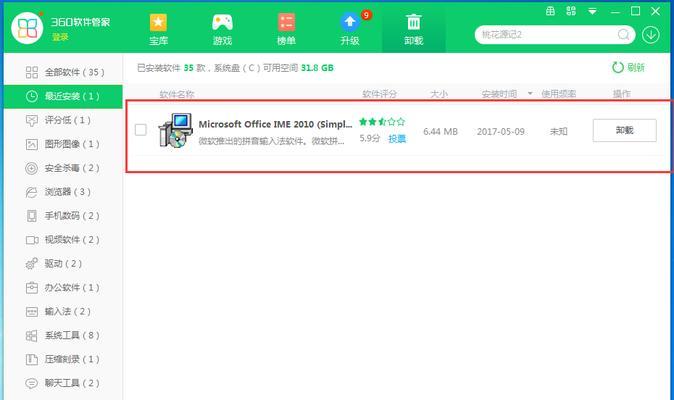Image resolution: width=674 pixels, height=400 pixels.
Task: Tick the Microsoft Office IME 2010 checkbox
Action: (x=141, y=130)
